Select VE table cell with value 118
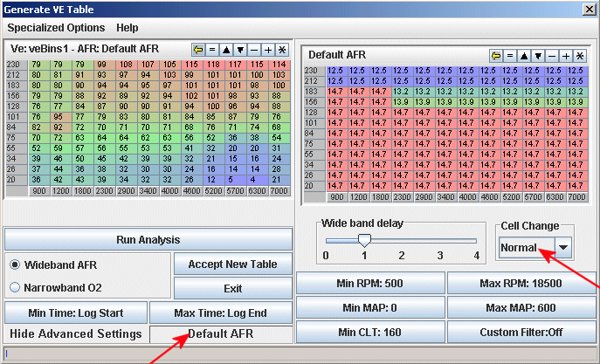600x364 pixels. [213, 65]
